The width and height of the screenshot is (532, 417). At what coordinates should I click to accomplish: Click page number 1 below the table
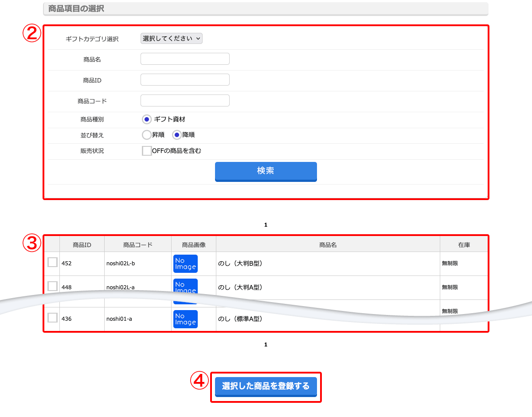(266, 345)
